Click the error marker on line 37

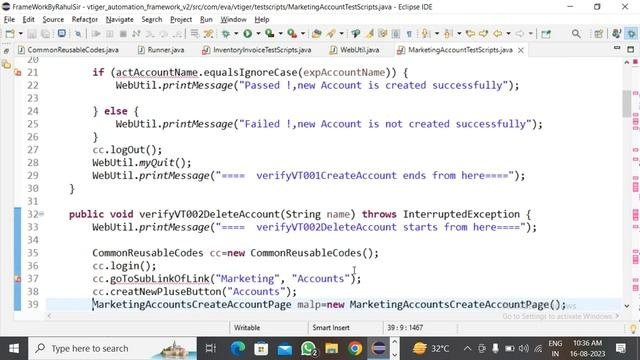pos(18,279)
